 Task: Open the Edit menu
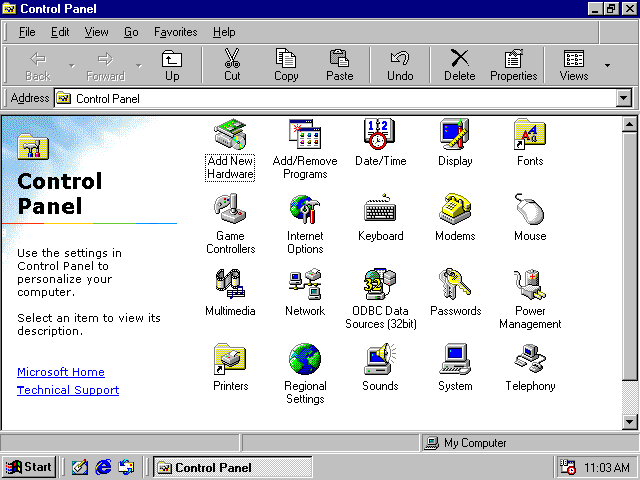point(60,32)
